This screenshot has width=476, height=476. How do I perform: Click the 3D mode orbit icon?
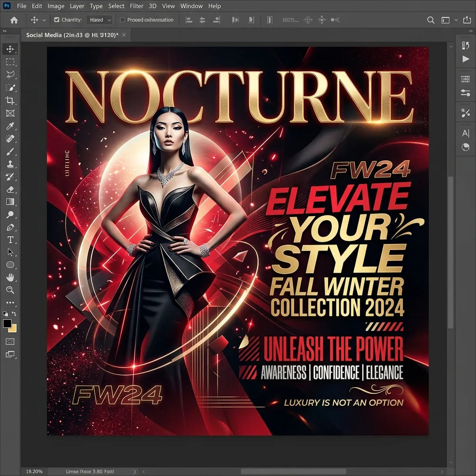[x=308, y=20]
